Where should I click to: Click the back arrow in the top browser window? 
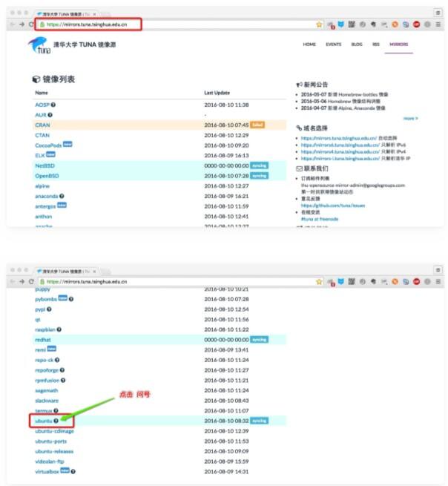(13, 24)
